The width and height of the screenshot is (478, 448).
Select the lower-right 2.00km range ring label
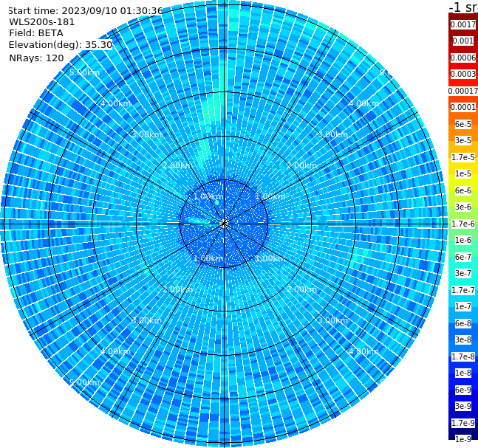coord(301,289)
